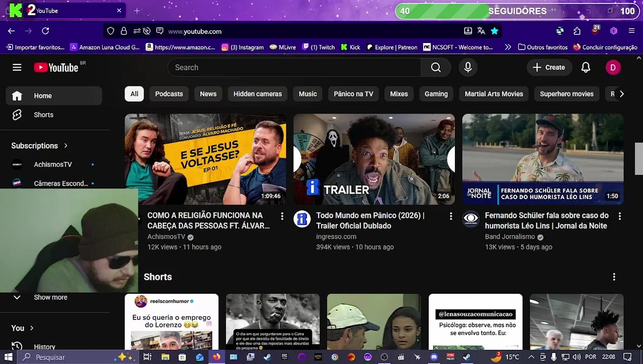Select the Gaming filter chip
Screen dimensions: 643x364
click(436, 94)
